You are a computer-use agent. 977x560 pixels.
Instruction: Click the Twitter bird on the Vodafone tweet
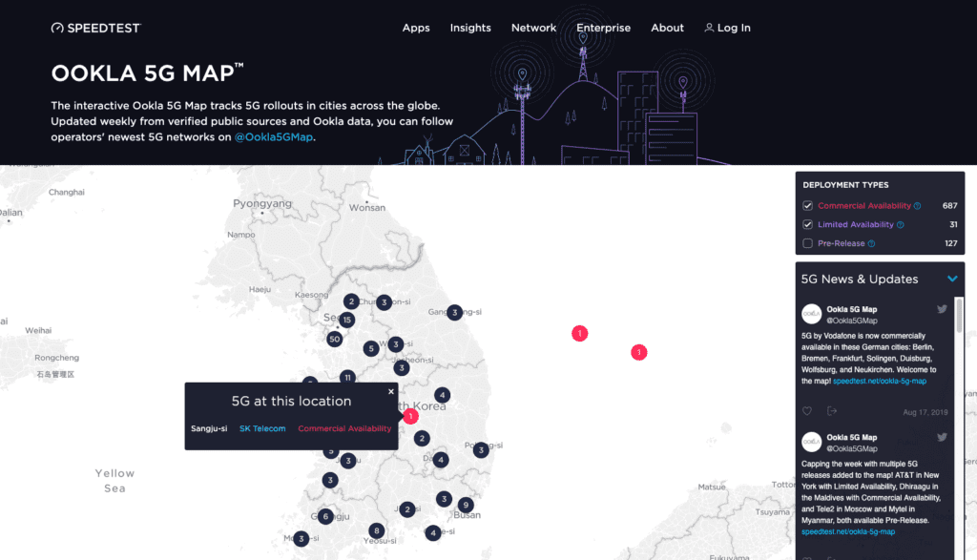tap(942, 309)
